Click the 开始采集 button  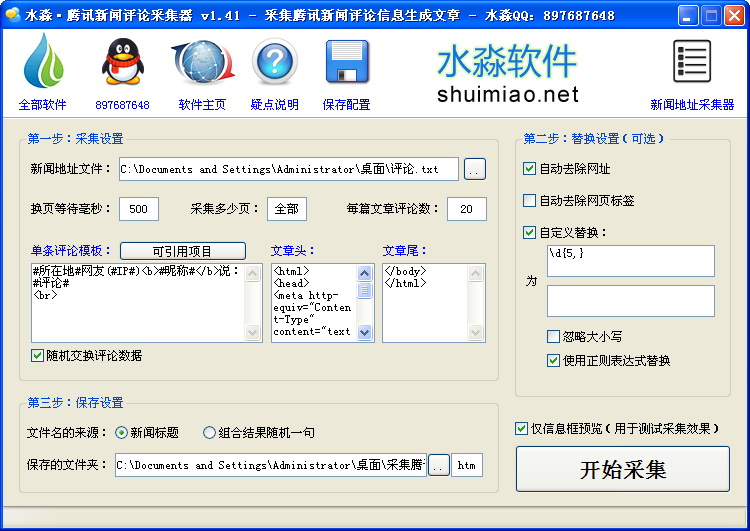pos(623,469)
